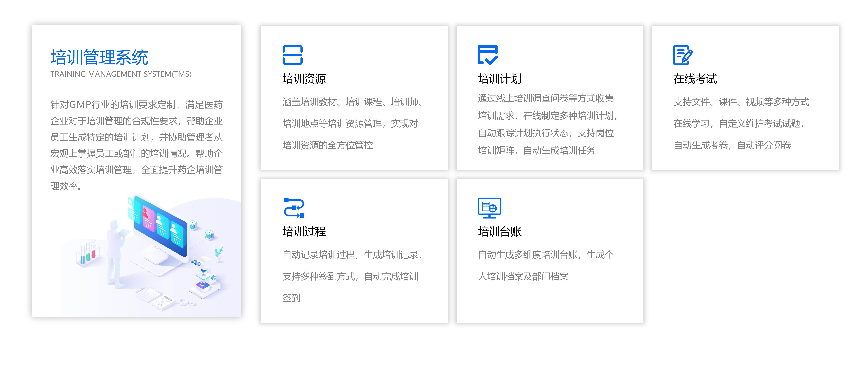Click the 培训过程 flow arrows icon
Viewport: 868px width, 373px height.
(294, 208)
